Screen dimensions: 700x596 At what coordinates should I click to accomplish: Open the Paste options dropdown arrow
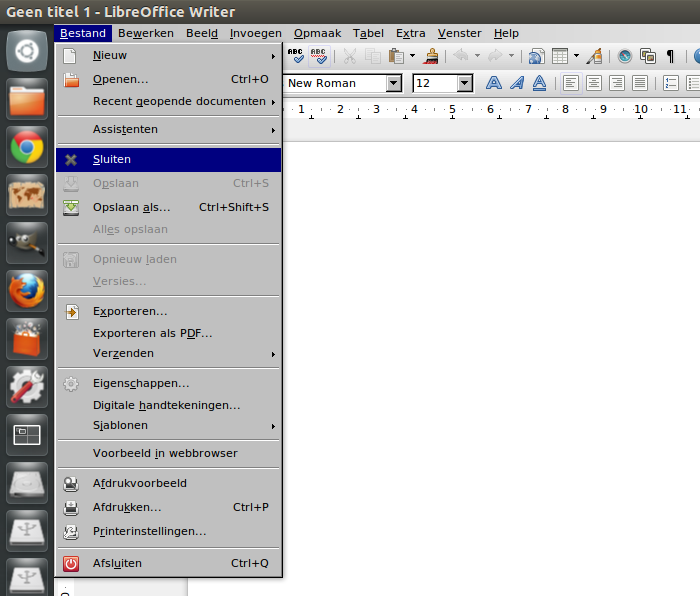[412, 56]
